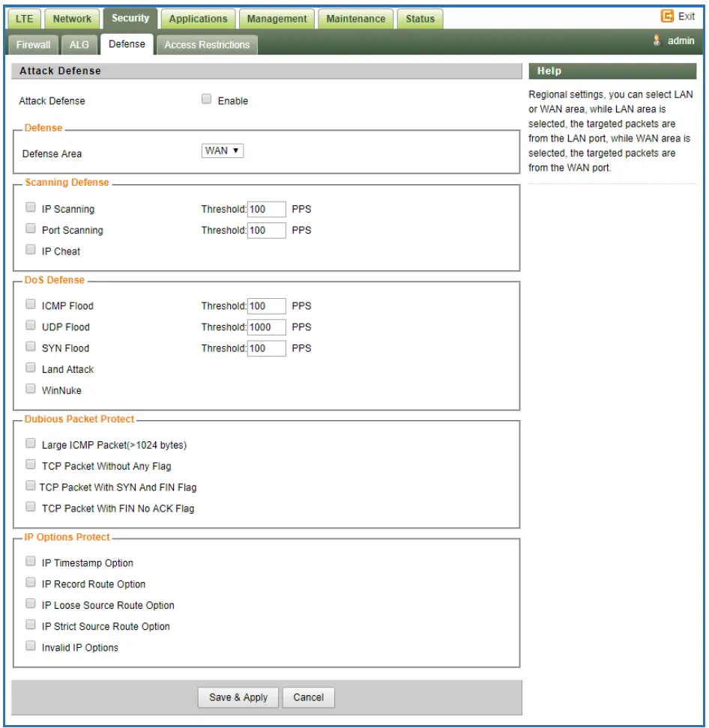Image resolution: width=709 pixels, height=728 pixels.
Task: Click the ICMP Flood threshold field
Action: [x=267, y=306]
